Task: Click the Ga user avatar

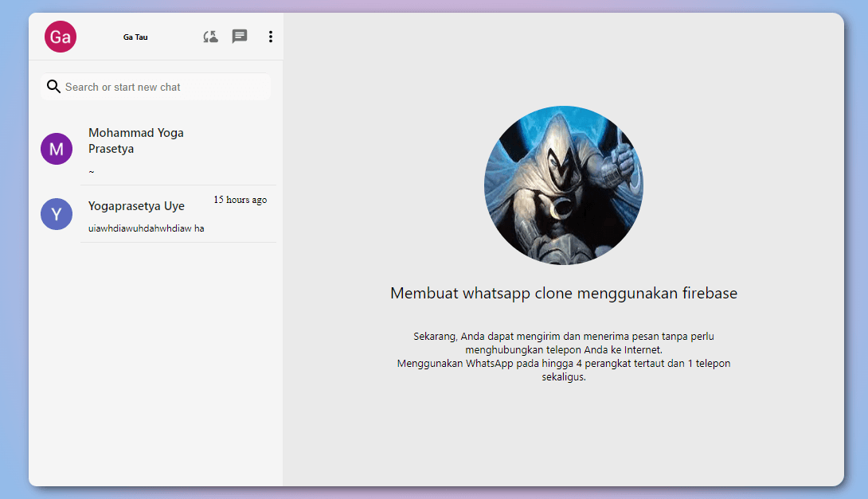Action: point(61,37)
